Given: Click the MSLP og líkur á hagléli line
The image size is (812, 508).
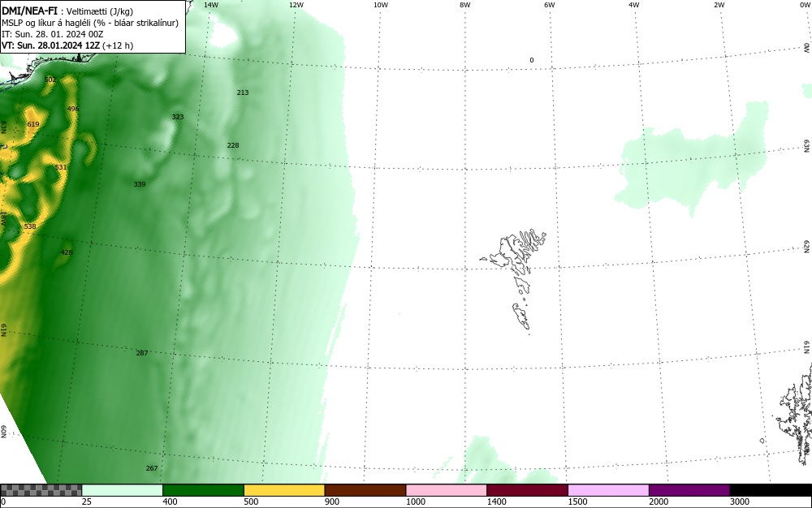Looking at the screenshot, I should [90, 23].
